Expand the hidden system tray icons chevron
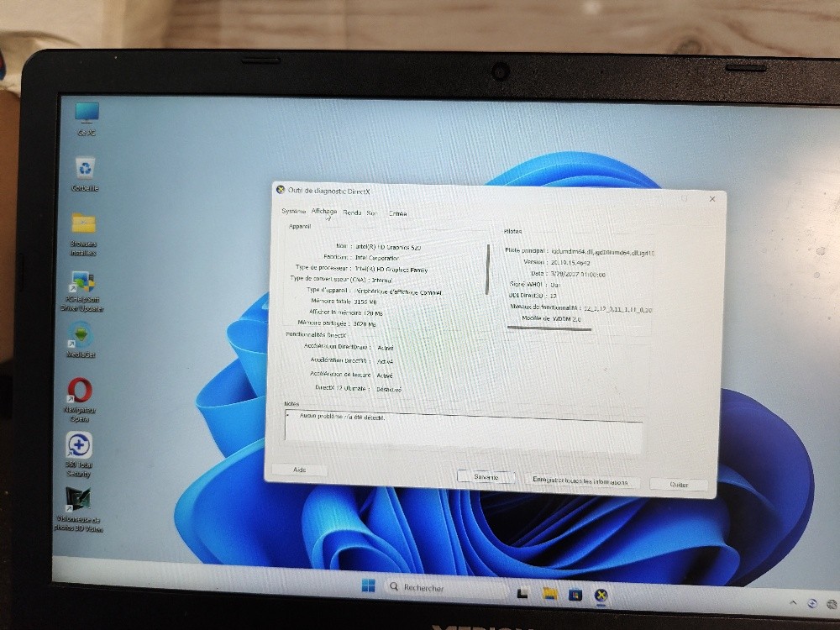This screenshot has width=840, height=630. click(x=794, y=602)
